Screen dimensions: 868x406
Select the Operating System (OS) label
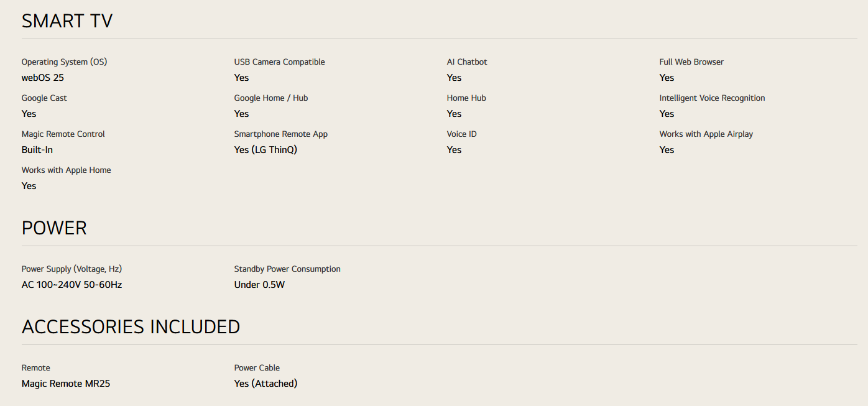[x=64, y=62]
